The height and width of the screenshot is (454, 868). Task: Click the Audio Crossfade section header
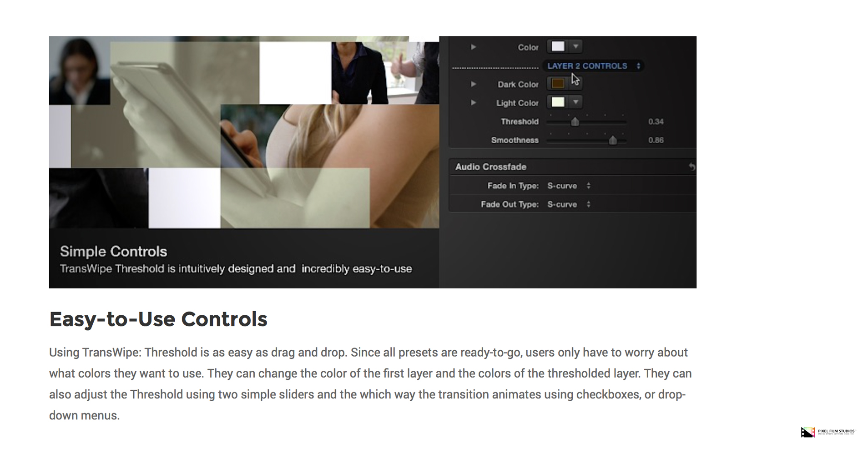pyautogui.click(x=572, y=167)
